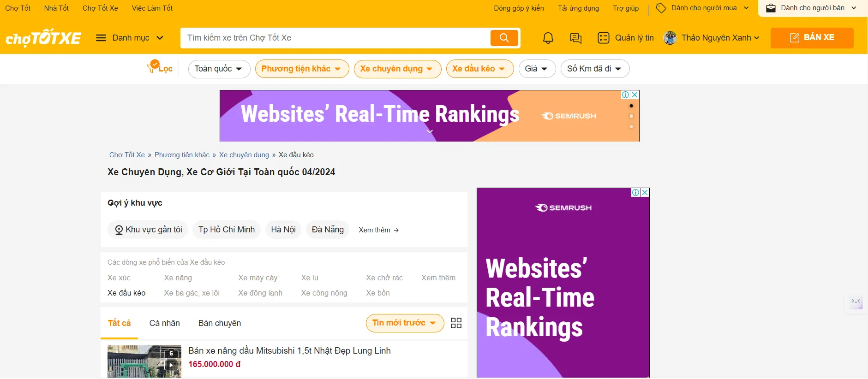
Task: Click the BÁN XE button
Action: (x=812, y=38)
